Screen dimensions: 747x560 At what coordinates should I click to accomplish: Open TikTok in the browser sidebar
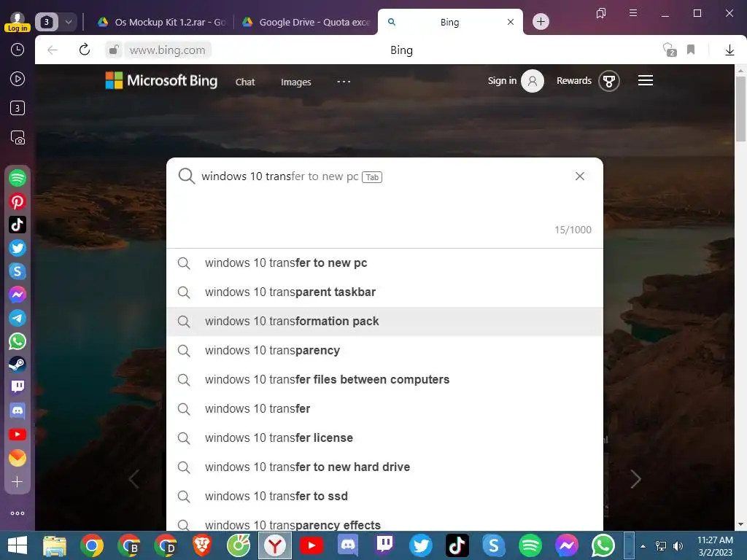18,225
